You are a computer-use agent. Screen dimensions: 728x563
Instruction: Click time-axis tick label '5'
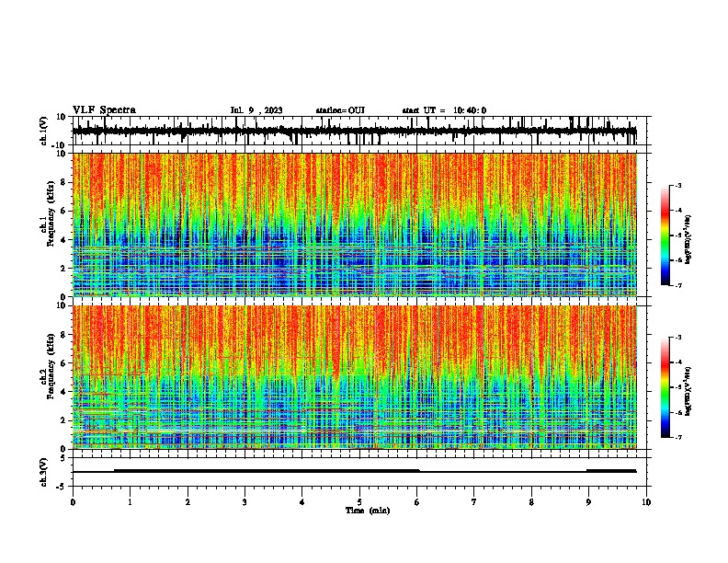point(359,502)
